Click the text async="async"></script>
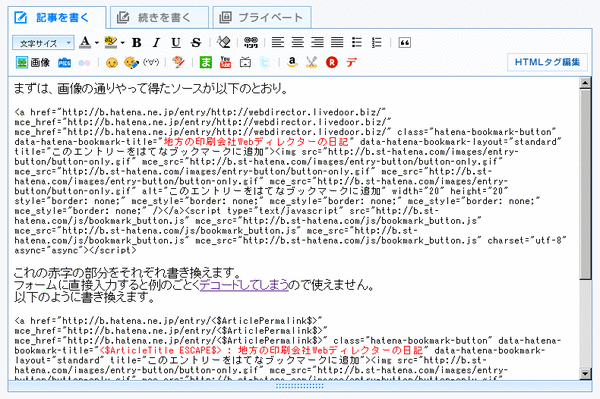Screen dimensions: 600x399 [75, 251]
